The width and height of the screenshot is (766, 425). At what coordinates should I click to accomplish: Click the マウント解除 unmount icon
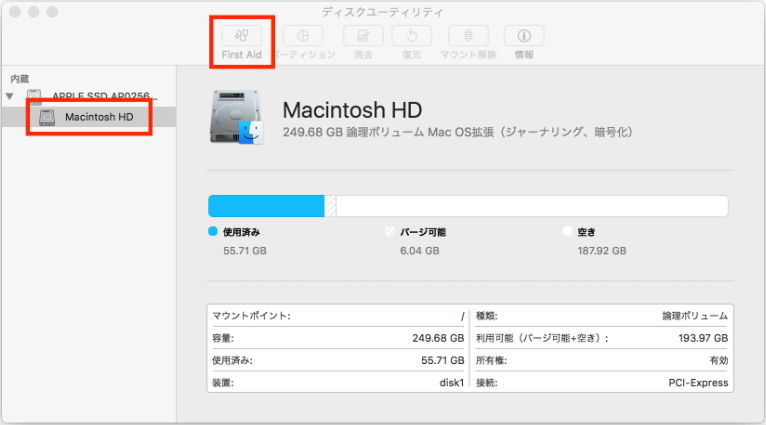[468, 36]
